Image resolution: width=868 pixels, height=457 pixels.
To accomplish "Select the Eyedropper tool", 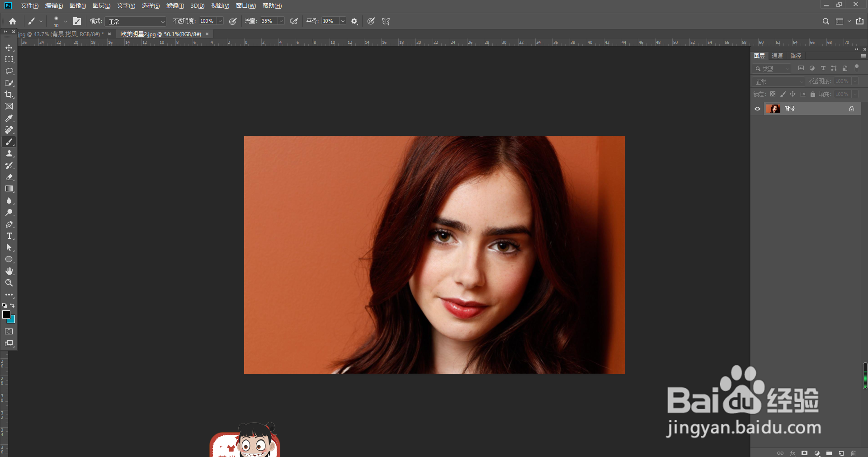I will tap(9, 118).
